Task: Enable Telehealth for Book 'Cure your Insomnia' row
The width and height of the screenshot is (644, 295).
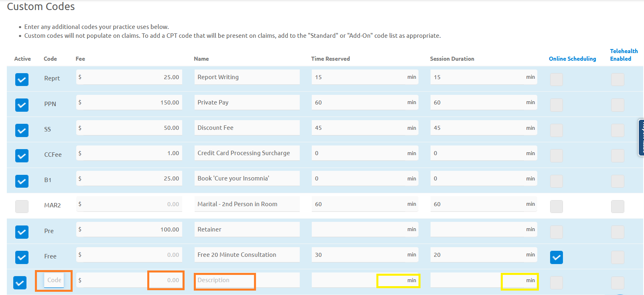Action: click(618, 181)
